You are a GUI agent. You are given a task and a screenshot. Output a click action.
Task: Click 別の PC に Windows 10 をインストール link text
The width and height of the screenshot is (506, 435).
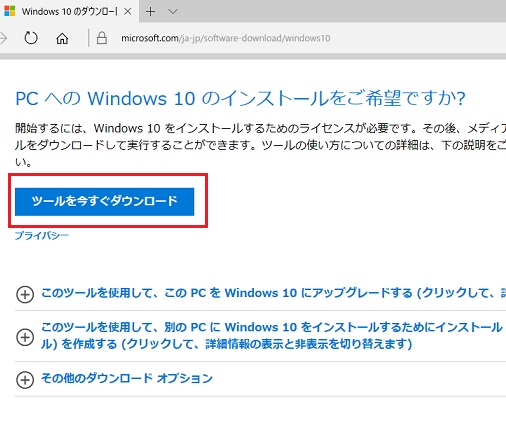272,335
